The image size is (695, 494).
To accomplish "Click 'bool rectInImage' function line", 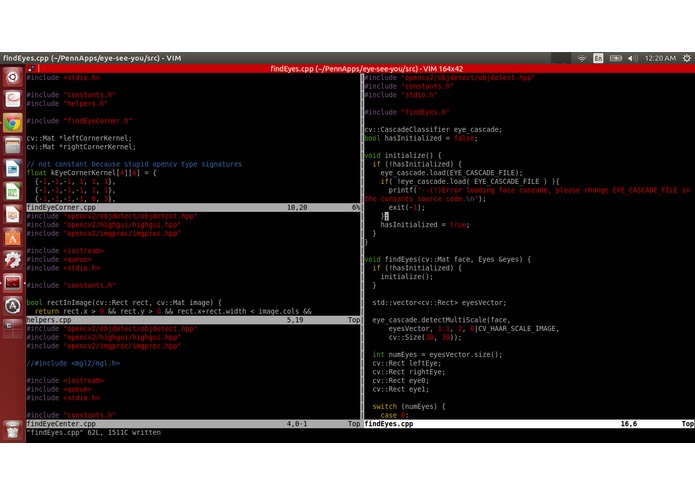I will pyautogui.click(x=124, y=303).
